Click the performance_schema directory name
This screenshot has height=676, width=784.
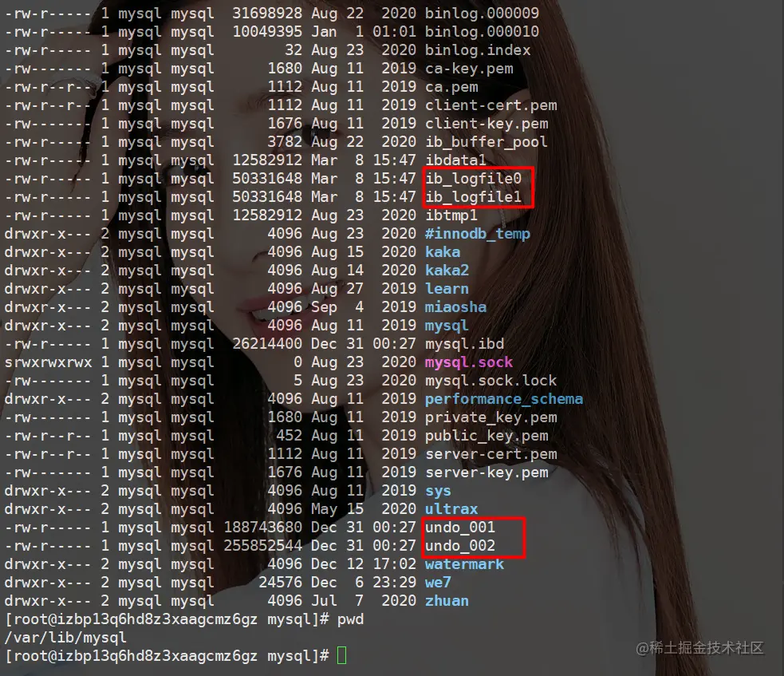[x=504, y=399]
